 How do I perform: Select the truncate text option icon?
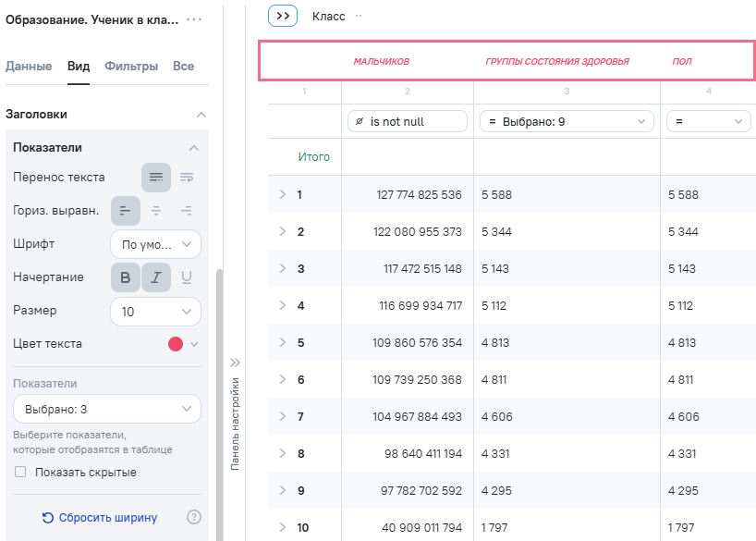click(187, 177)
